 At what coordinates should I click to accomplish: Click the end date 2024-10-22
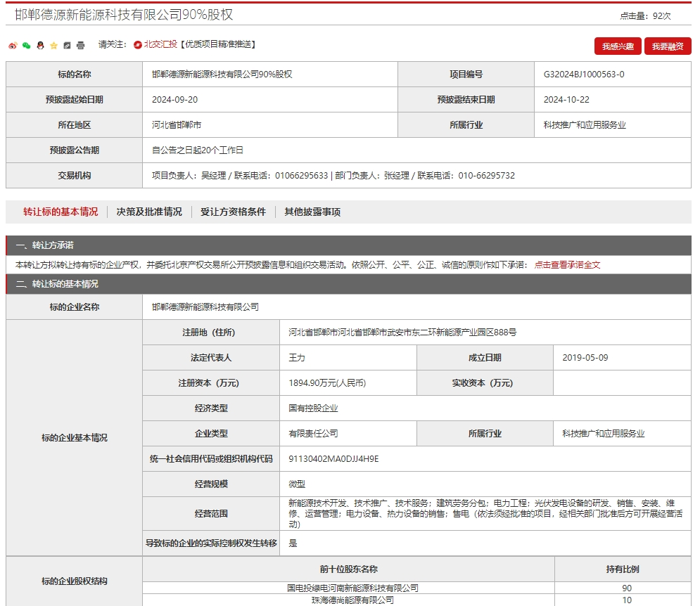pos(566,100)
